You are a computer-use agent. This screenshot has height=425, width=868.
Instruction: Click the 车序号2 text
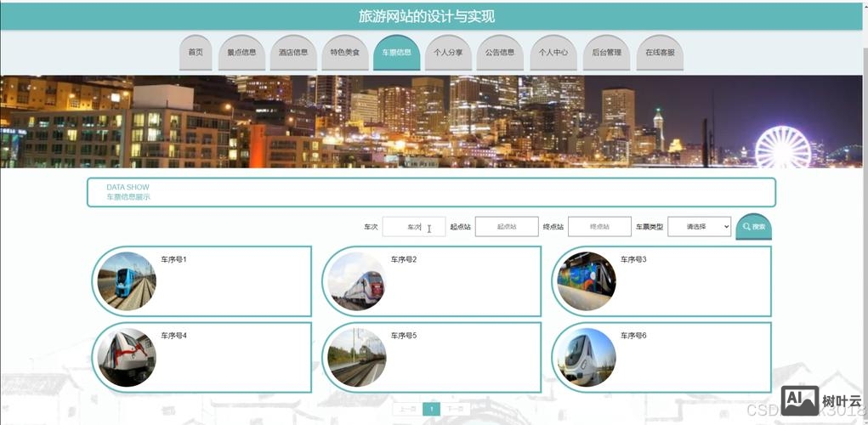pyautogui.click(x=404, y=259)
